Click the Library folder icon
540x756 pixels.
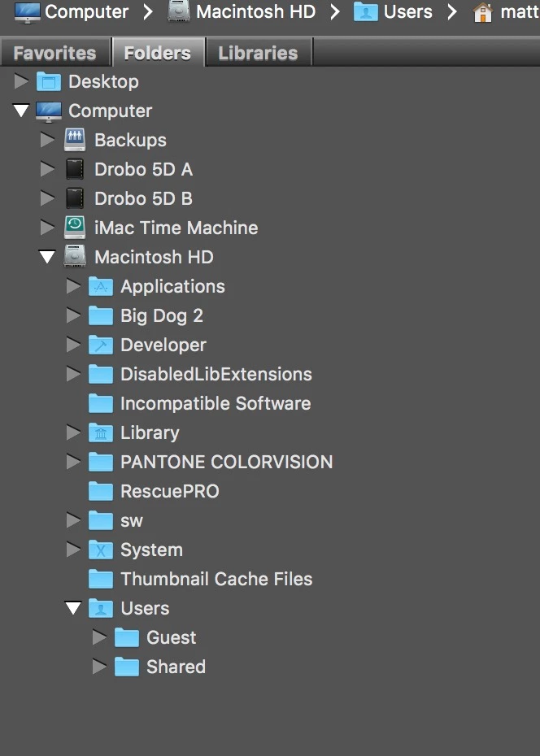101,433
